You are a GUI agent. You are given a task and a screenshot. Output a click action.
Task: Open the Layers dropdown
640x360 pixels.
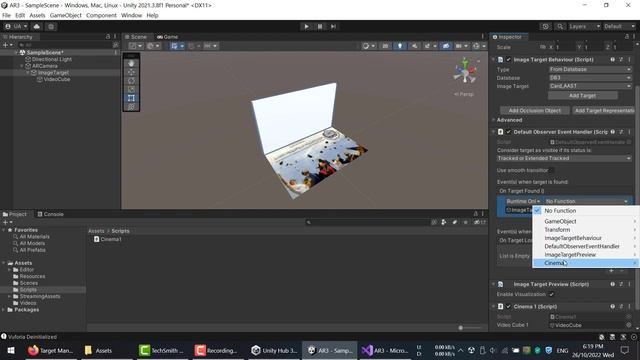(x=584, y=27)
